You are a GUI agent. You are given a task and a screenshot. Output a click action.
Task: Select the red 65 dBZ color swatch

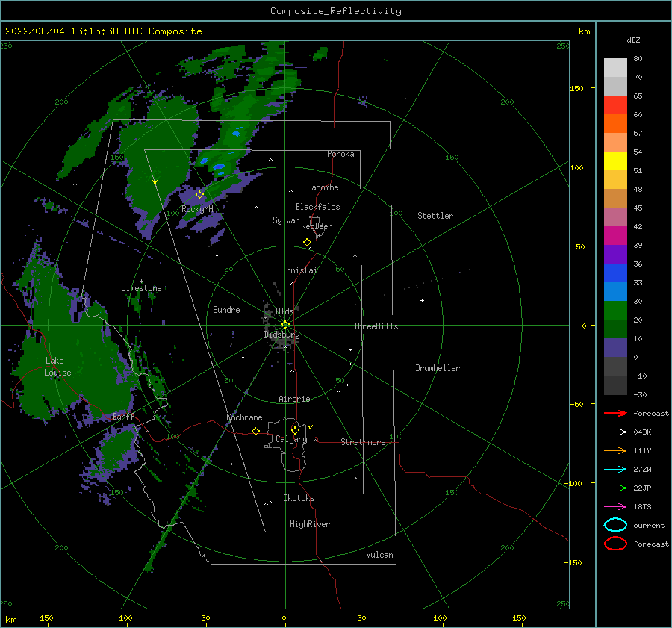tap(615, 105)
